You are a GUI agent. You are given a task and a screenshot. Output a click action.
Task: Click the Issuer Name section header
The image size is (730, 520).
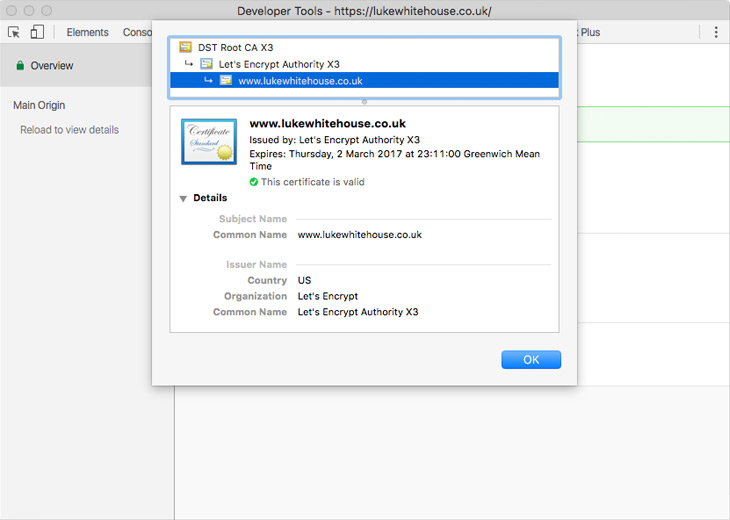(257, 264)
